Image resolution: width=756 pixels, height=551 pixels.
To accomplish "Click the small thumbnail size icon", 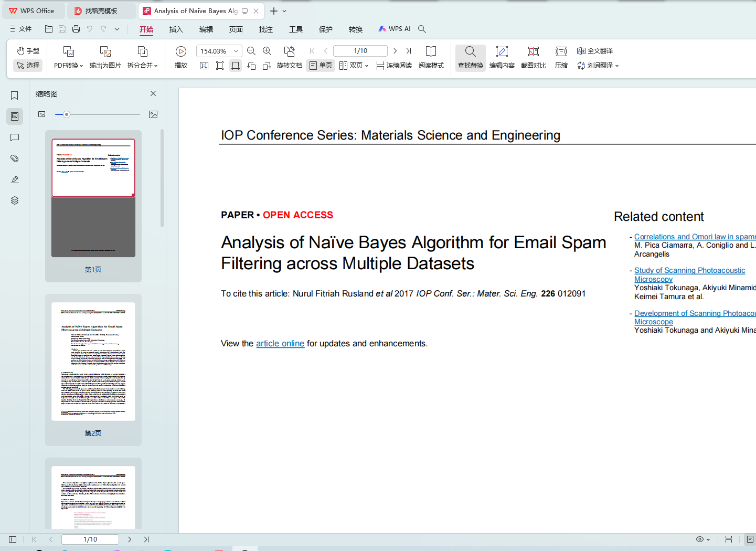I will click(x=42, y=114).
